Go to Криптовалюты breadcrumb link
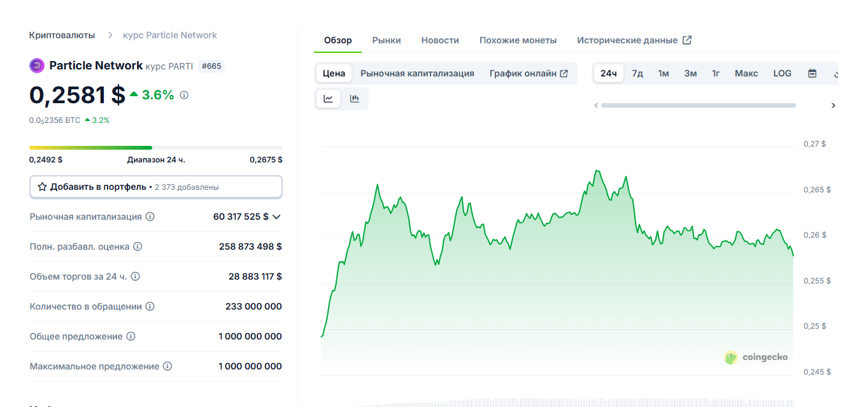This screenshot has width=868, height=407. 62,35
